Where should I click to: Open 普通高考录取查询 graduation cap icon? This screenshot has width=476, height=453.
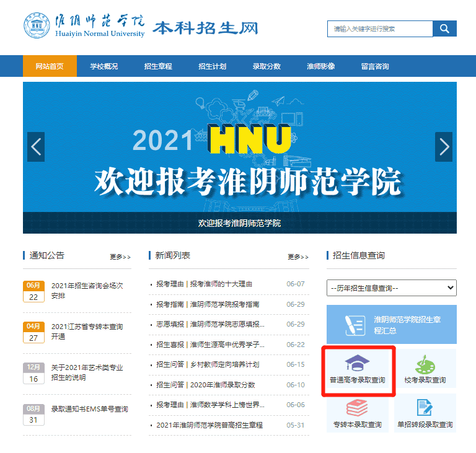357,363
